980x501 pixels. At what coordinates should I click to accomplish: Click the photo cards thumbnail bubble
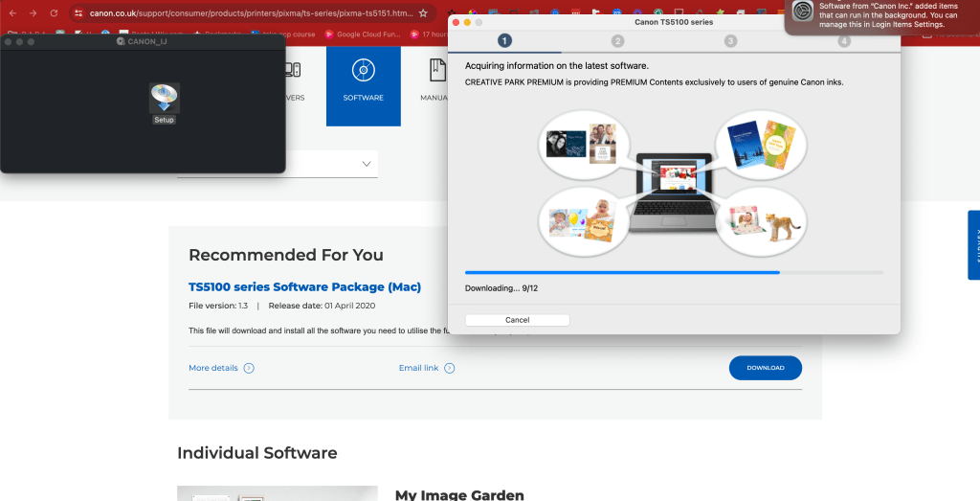click(583, 145)
